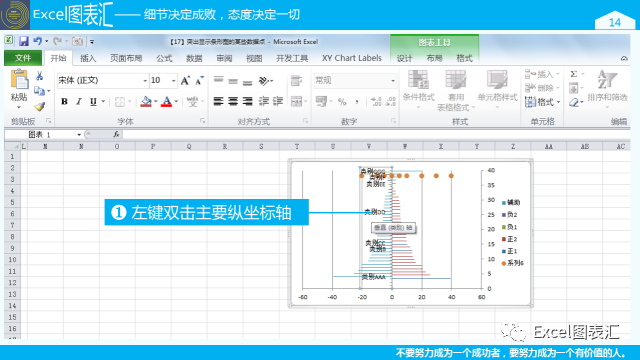Apply center text alignment

click(x=233, y=101)
